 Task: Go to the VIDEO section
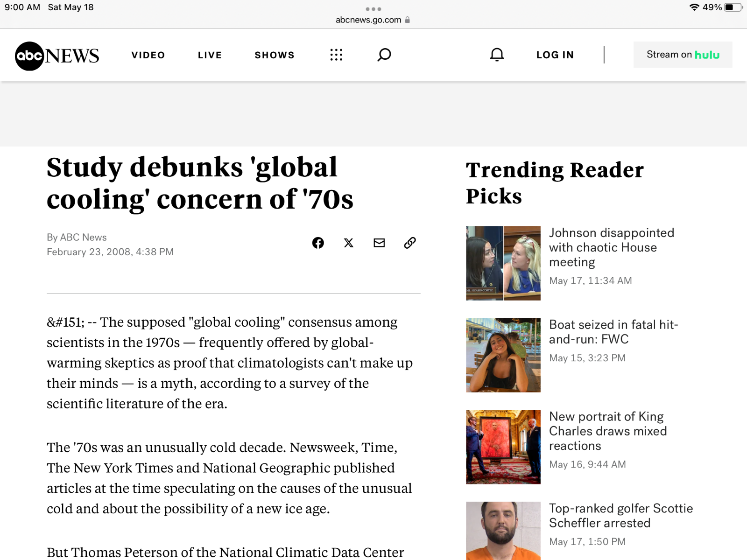click(148, 55)
